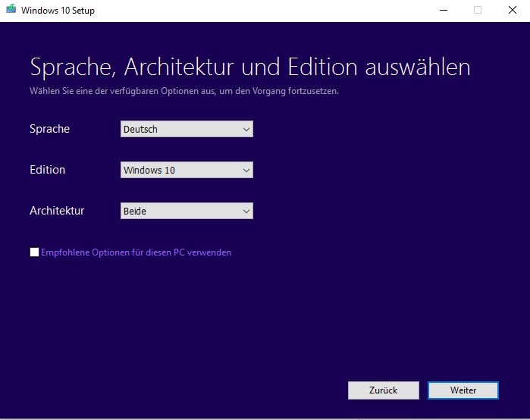Open the Edition dropdown showing Windows 10
This screenshot has width=530, height=420.
[187, 170]
